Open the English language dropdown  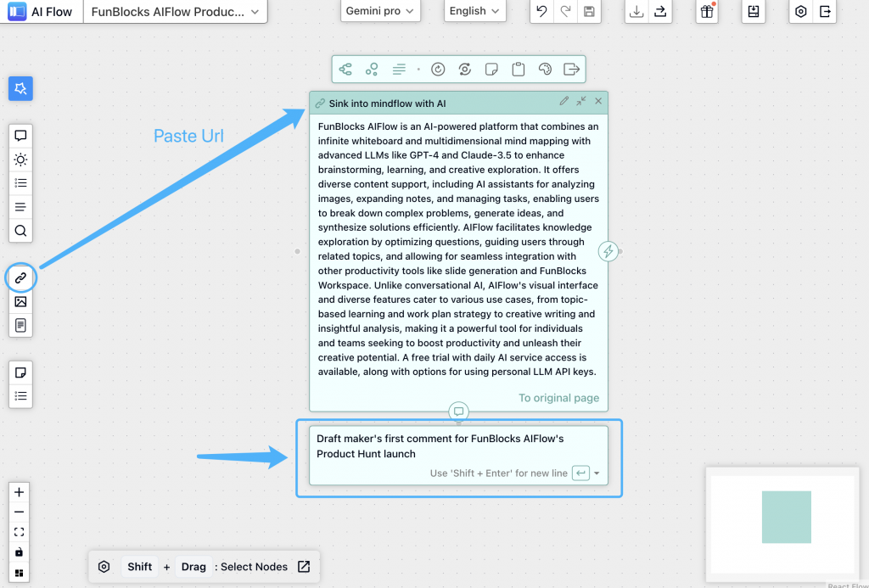pos(474,11)
